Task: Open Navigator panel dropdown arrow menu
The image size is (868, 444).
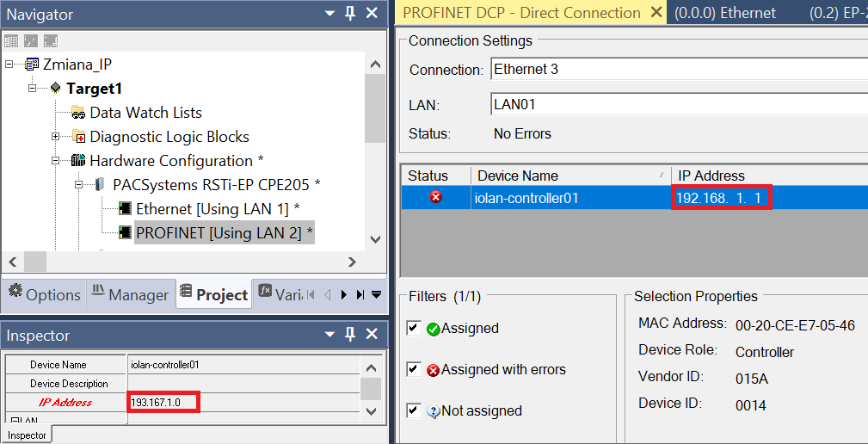Action: pos(330,13)
